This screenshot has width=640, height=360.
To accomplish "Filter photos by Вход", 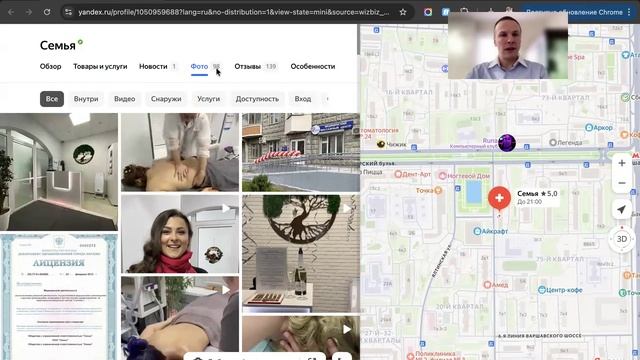I will (303, 99).
